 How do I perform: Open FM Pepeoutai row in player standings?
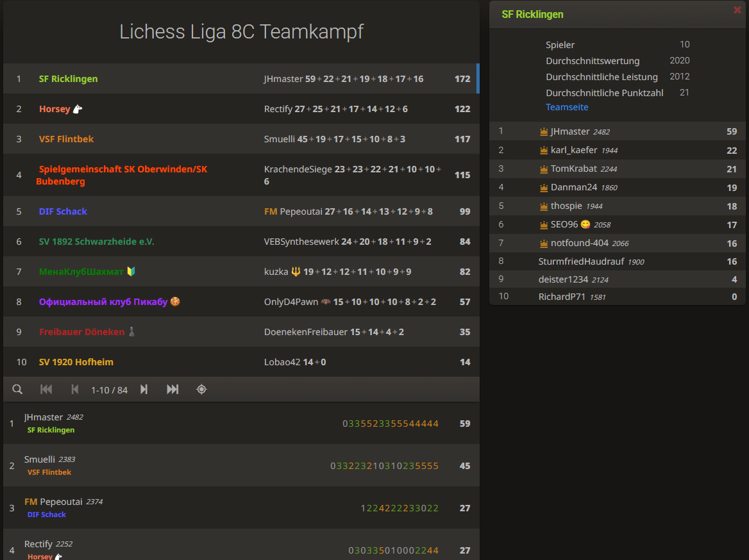(x=241, y=507)
